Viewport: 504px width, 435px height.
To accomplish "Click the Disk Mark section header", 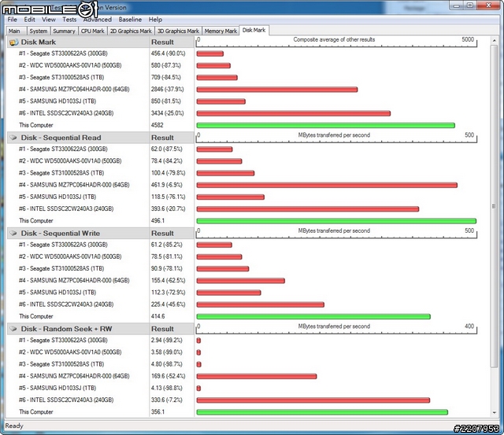I will (78, 42).
